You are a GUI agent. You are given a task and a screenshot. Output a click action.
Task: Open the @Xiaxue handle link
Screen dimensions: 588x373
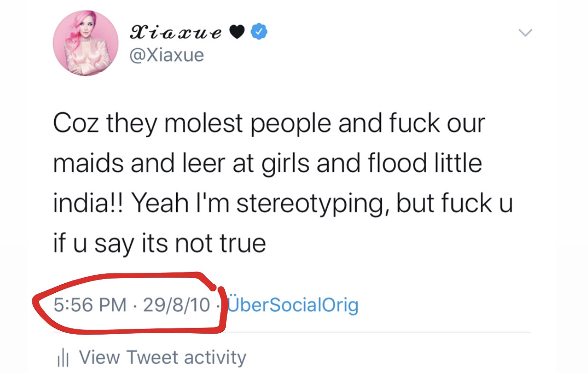[x=167, y=55]
